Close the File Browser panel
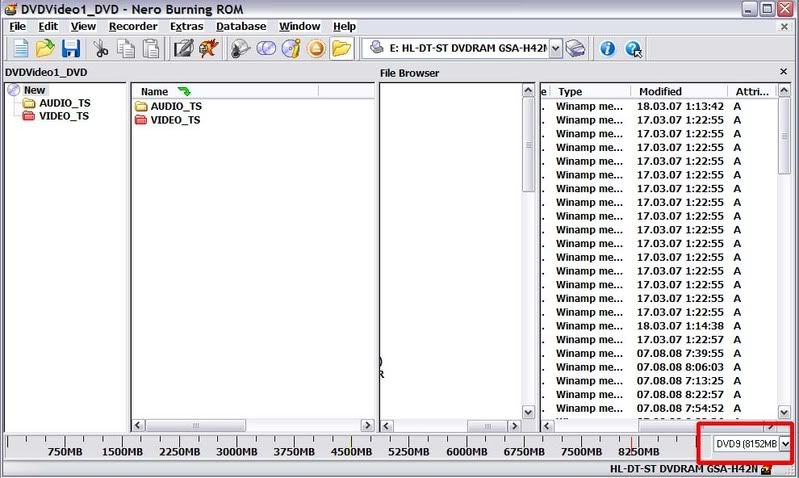This screenshot has height=478, width=799. (x=784, y=72)
